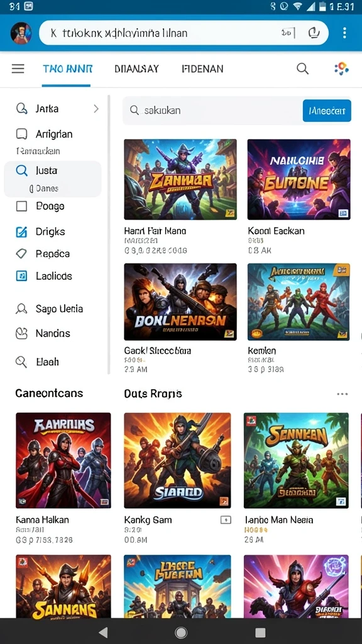This screenshot has height=644, width=362.
Task: Toggle the Drigks checked box
Action: tap(21, 231)
